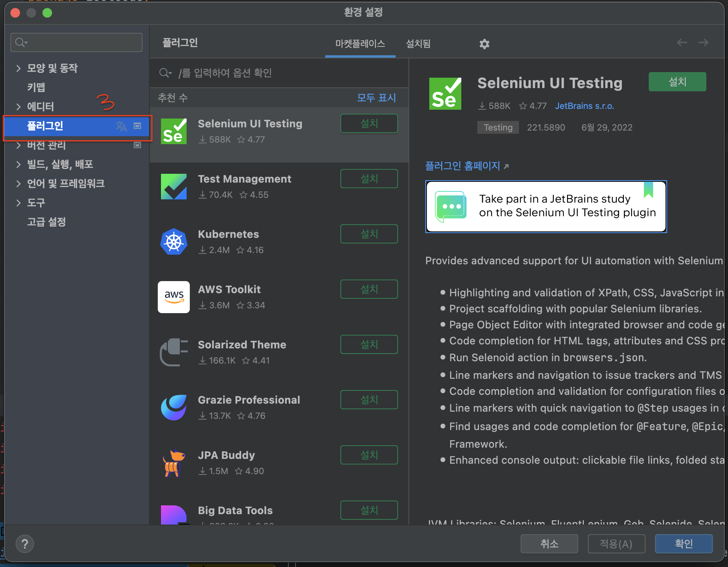
Task: Select the Grazie Professional plugin title
Action: tap(249, 400)
